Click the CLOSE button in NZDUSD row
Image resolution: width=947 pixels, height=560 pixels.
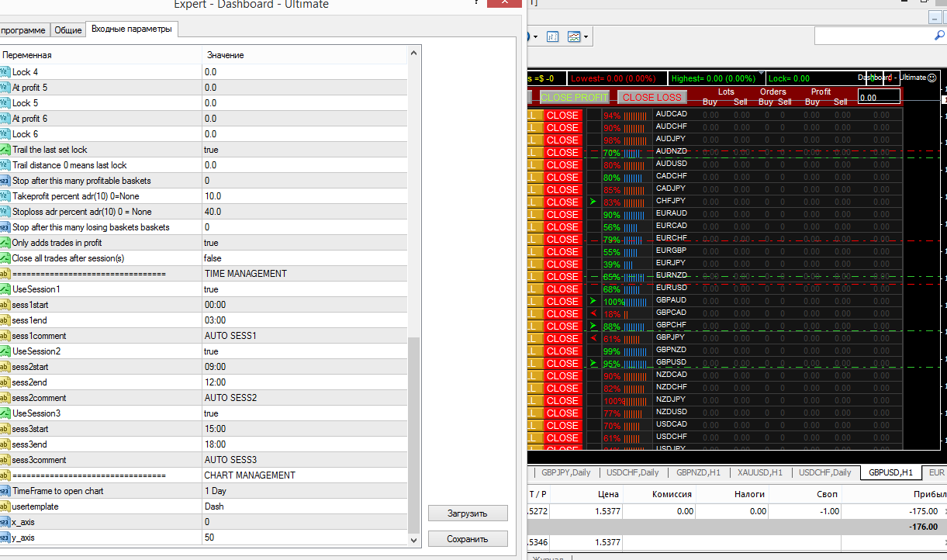[562, 413]
